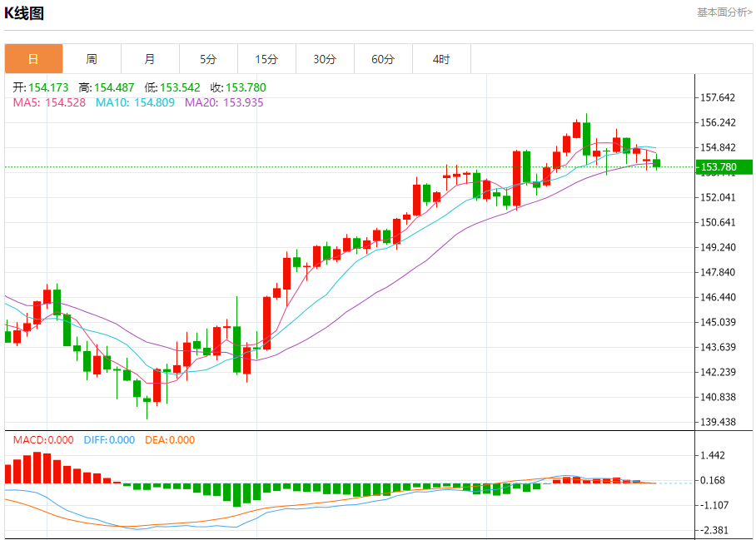756x540 pixels.
Task: Switch to the 周 weekly tab
Action: (92, 59)
